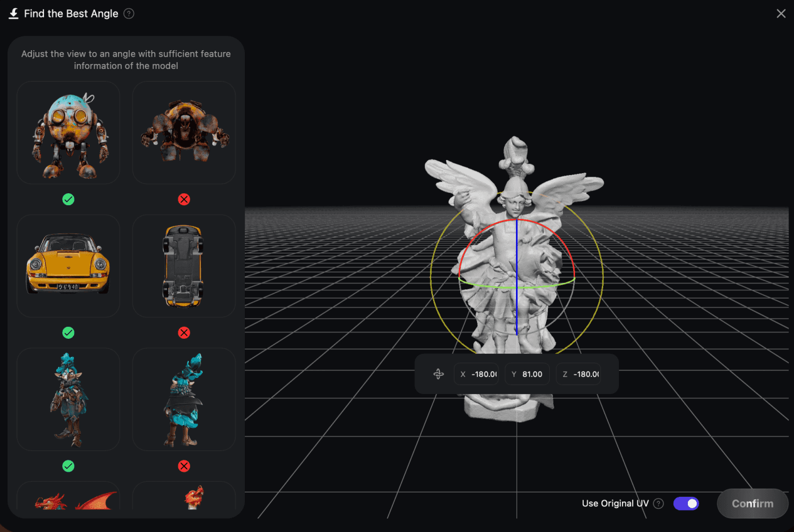The width and height of the screenshot is (794, 532).
Task: Click red cross under elf character back view
Action: tap(184, 466)
